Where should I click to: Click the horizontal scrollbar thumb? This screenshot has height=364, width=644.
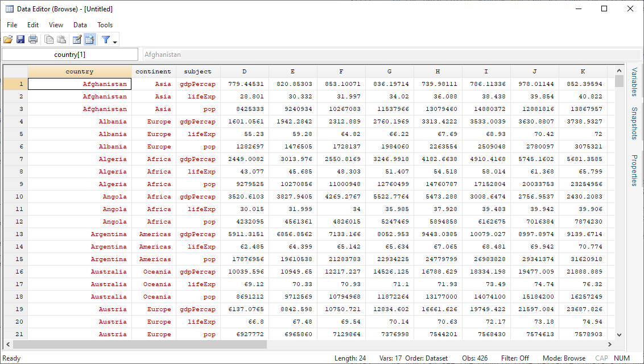(139, 344)
